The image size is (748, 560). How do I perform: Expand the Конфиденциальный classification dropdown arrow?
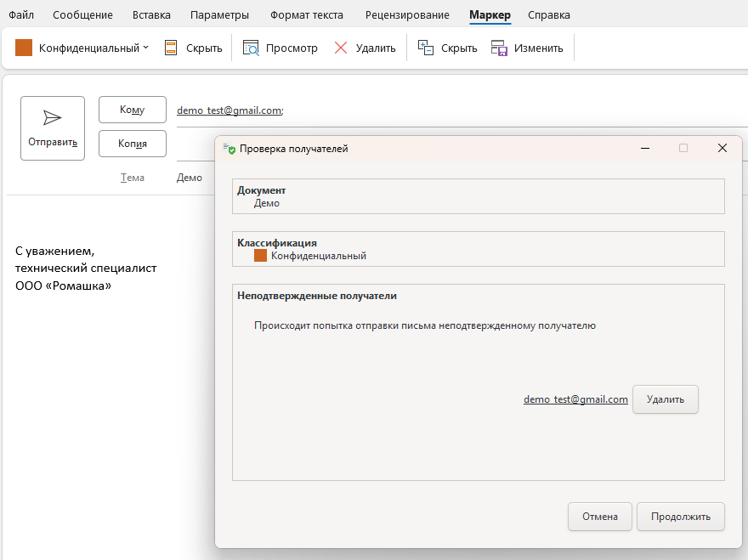[x=145, y=48]
